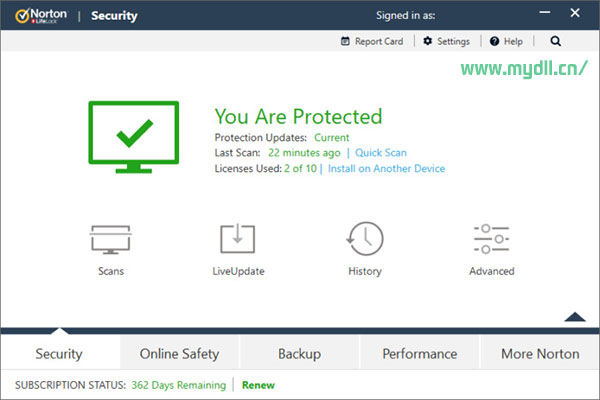600x400 pixels.
Task: Click '2 of 10' licenses text
Action: 300,168
